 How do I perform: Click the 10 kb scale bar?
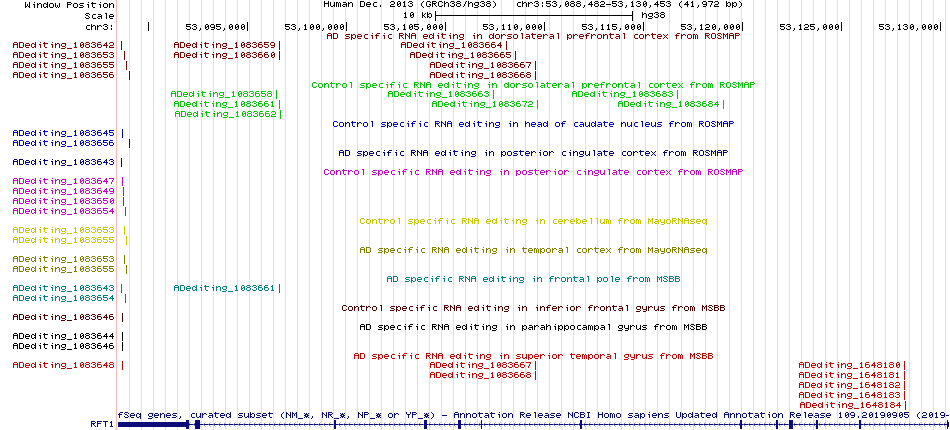tap(534, 15)
